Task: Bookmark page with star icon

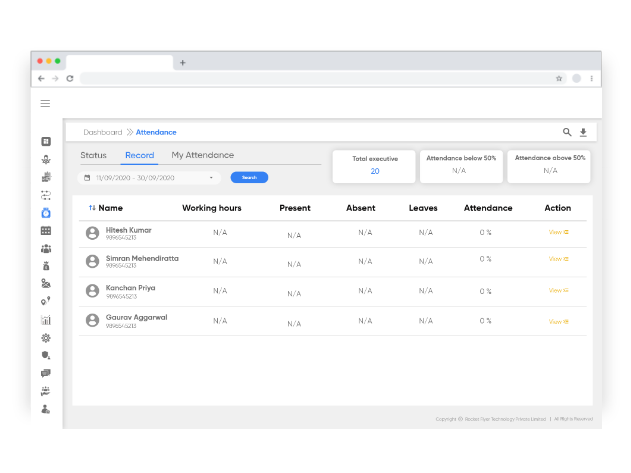Action: coord(559,78)
